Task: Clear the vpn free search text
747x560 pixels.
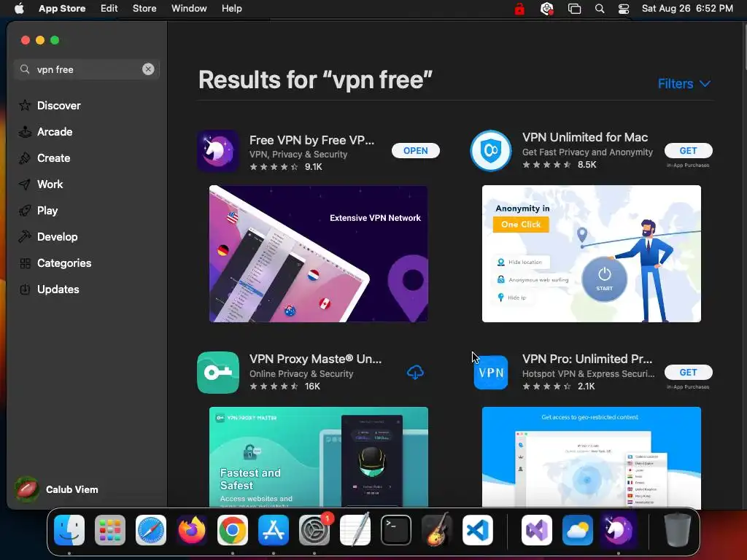Action: coord(148,69)
